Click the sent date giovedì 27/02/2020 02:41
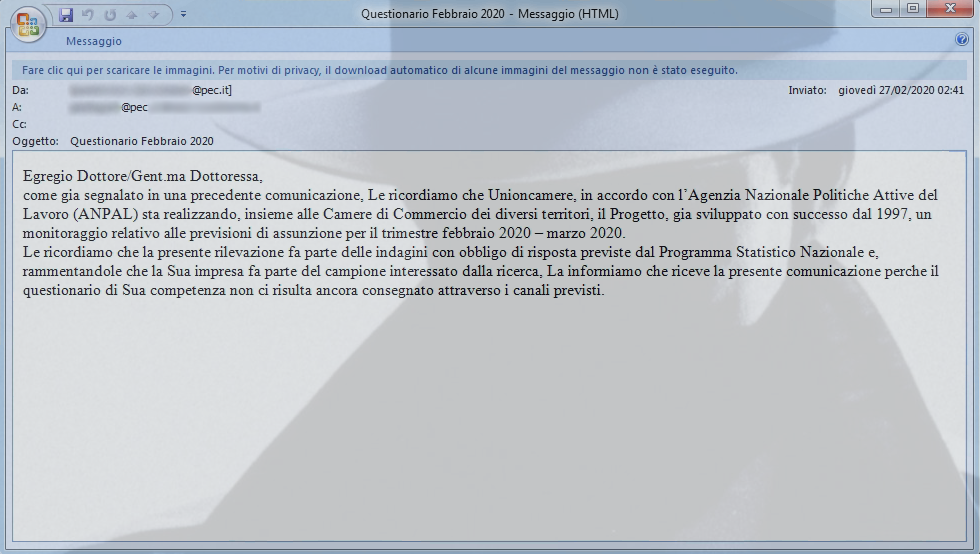 tap(901, 90)
